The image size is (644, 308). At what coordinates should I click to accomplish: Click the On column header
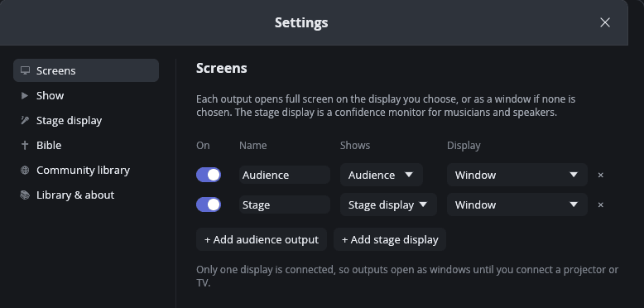(203, 146)
